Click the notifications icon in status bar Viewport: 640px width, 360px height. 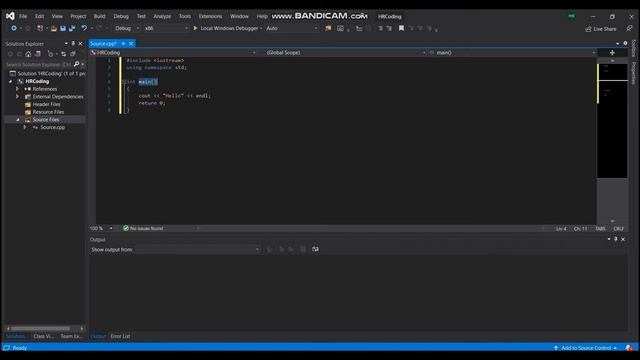(629, 348)
